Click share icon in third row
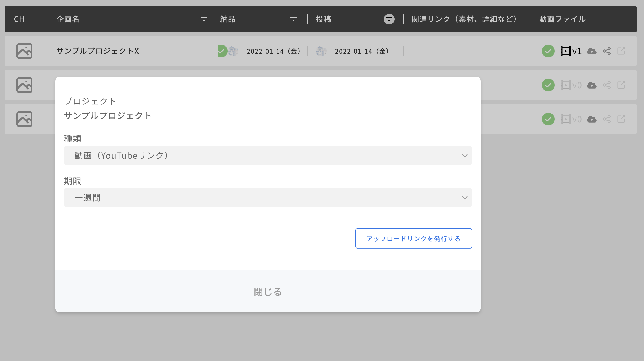Viewport: 644px width, 361px height. (x=607, y=119)
